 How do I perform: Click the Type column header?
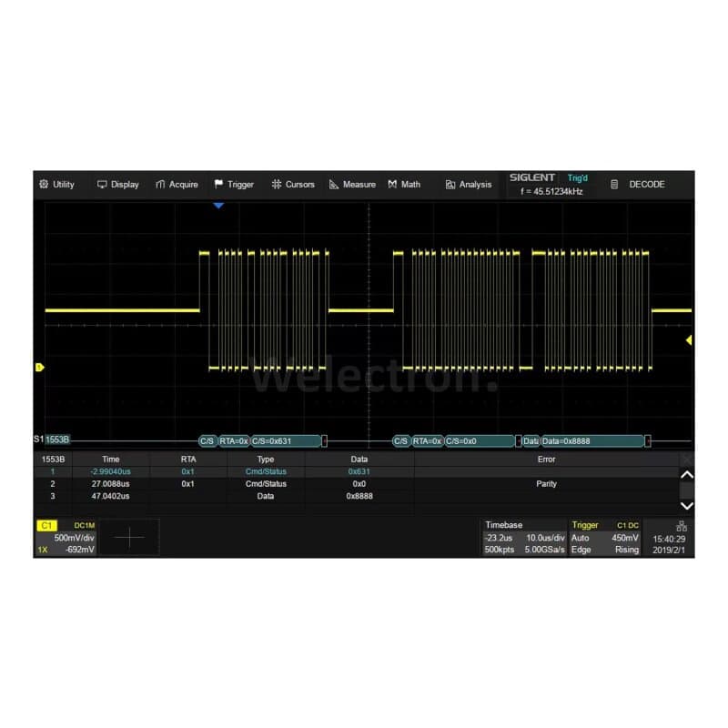(x=266, y=460)
